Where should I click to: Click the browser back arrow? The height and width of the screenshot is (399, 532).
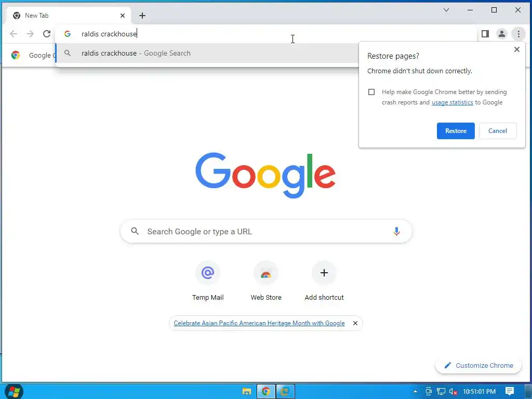(x=14, y=34)
